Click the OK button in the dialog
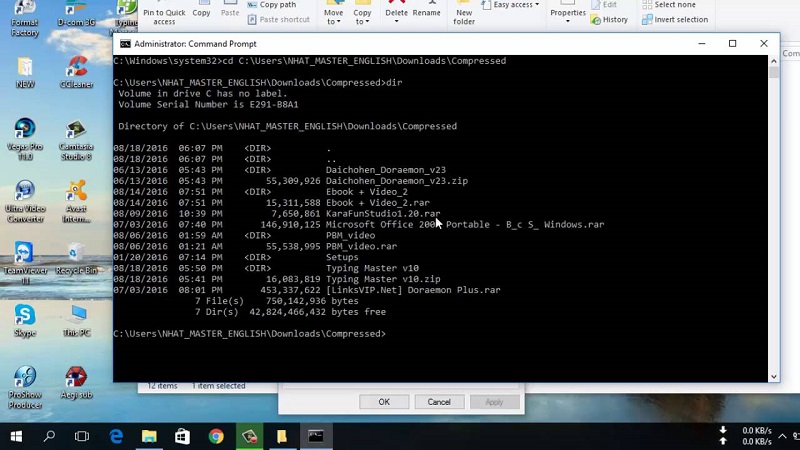 point(384,402)
